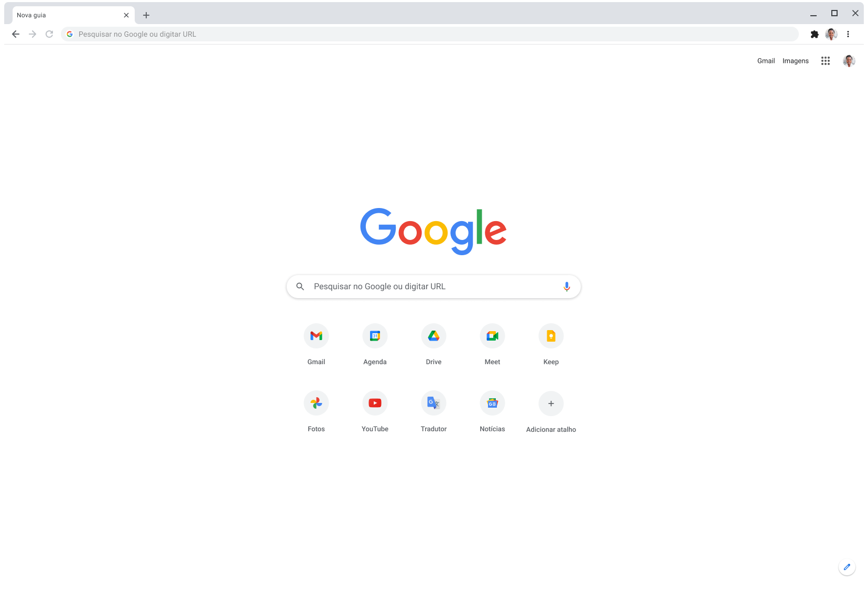Open Google account avatar on page
The height and width of the screenshot is (590, 868).
[x=849, y=61]
